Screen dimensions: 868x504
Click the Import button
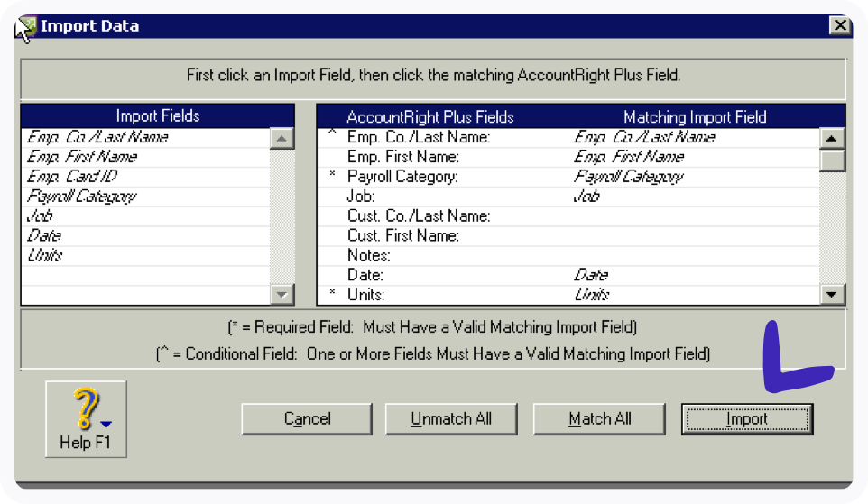pyautogui.click(x=747, y=419)
